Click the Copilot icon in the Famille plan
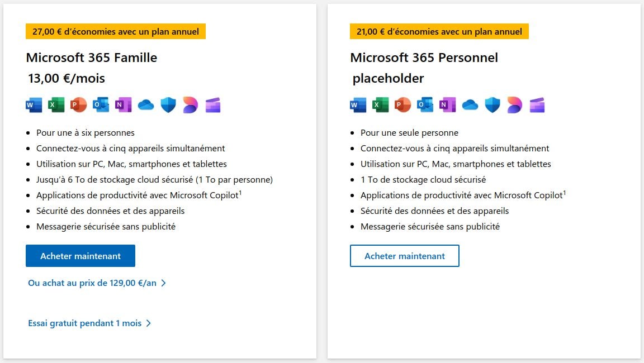The image size is (644, 363). click(x=190, y=105)
